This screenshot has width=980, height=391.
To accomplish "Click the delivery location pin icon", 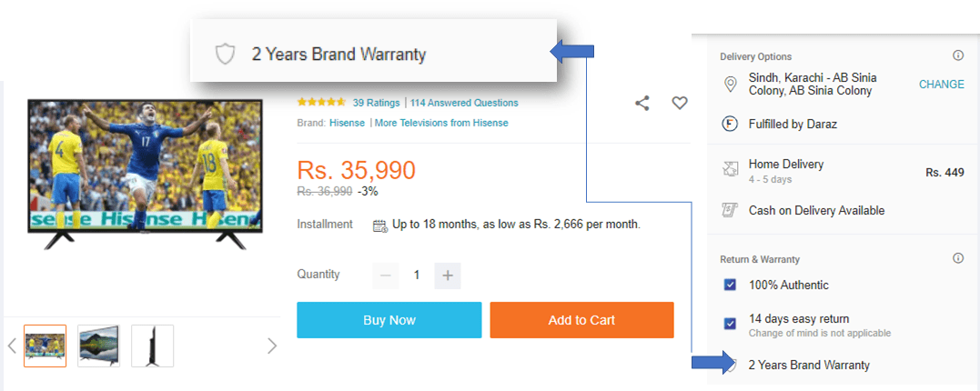I will (x=730, y=85).
